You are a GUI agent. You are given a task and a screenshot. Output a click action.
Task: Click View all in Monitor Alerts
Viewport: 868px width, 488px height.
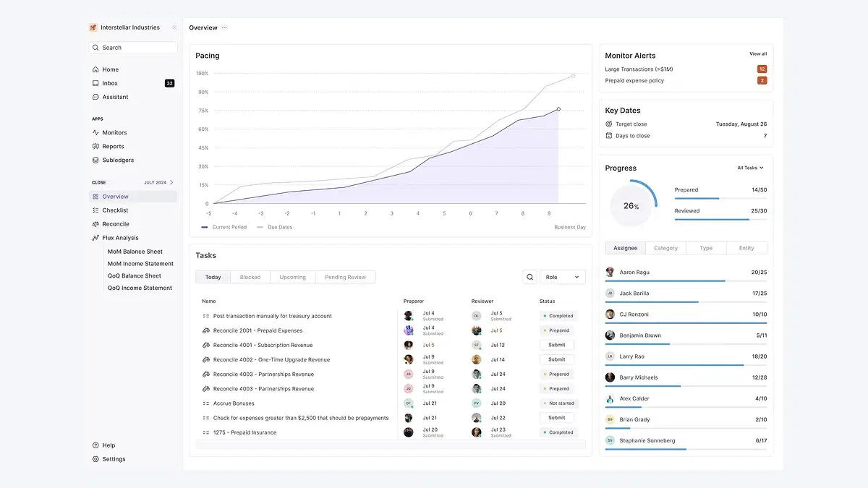point(758,54)
